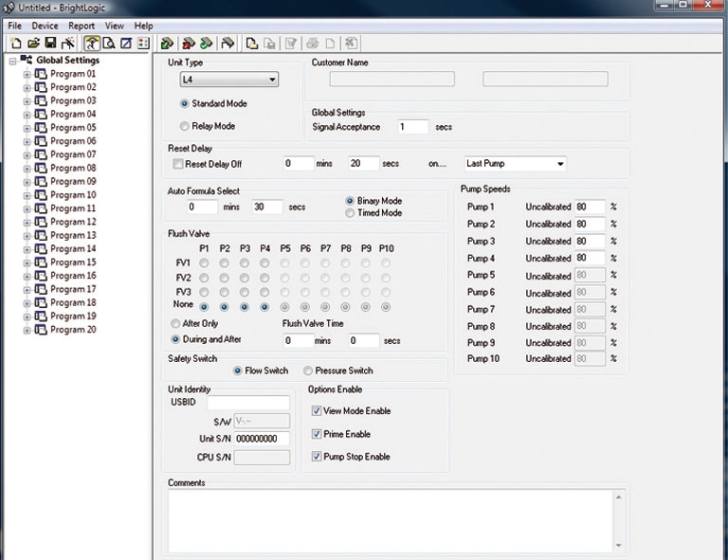Click the Open folder toolbar icon
This screenshot has width=728, height=560.
(33, 44)
